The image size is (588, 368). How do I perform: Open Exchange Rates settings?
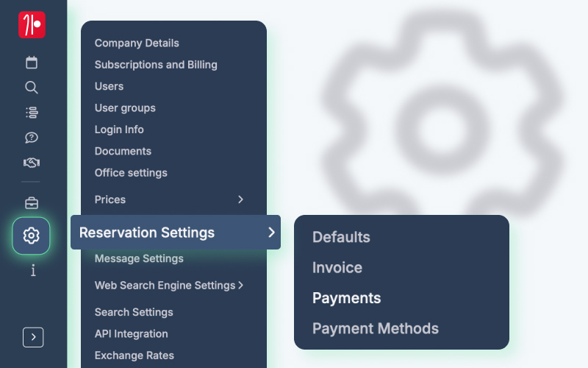coord(134,355)
